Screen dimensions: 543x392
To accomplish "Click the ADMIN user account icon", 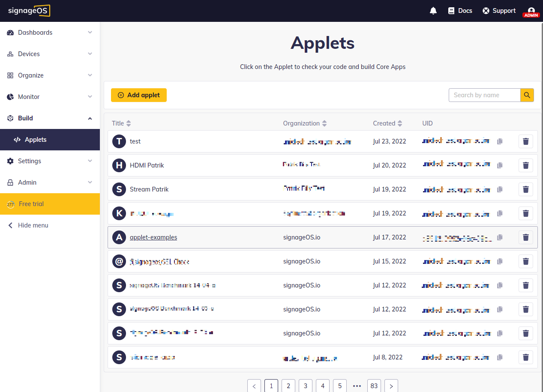I will [x=531, y=10].
